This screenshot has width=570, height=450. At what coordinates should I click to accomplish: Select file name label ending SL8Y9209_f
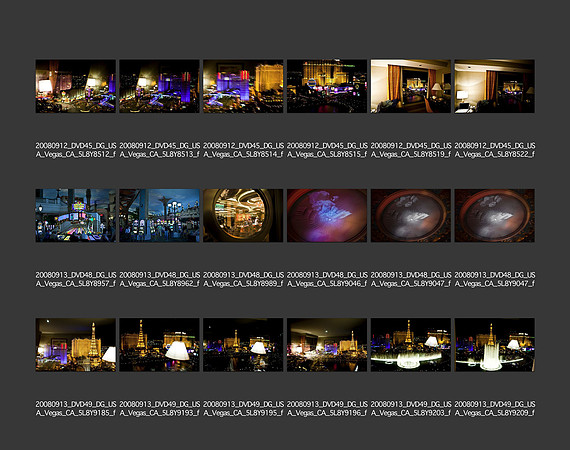[x=495, y=409]
